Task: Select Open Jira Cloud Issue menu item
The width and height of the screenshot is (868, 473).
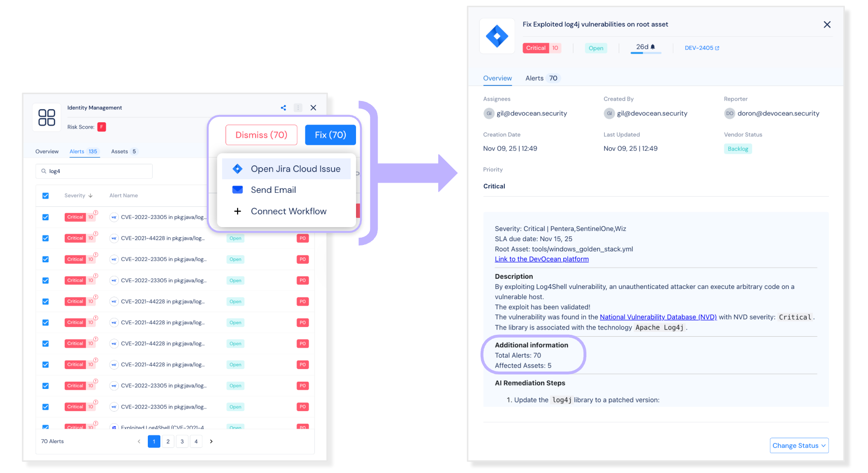Action: (295, 169)
